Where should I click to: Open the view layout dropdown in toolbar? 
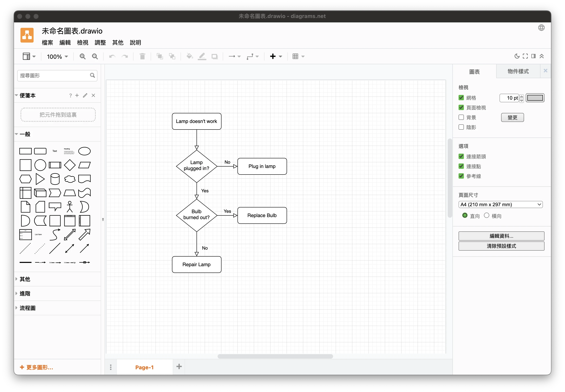click(29, 56)
